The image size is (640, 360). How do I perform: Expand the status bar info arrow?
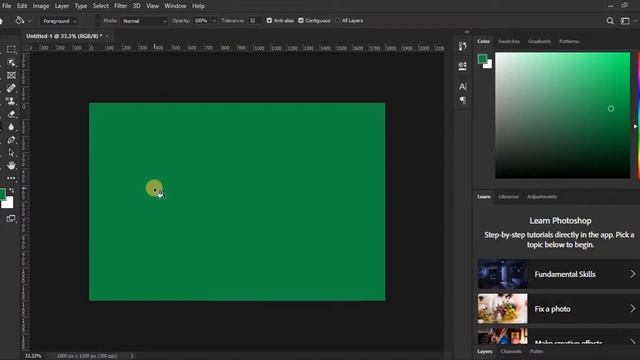click(x=131, y=356)
